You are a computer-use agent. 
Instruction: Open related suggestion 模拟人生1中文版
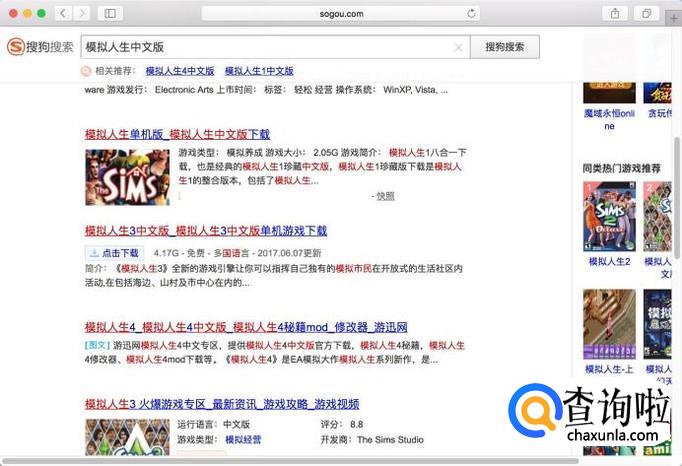click(x=259, y=71)
